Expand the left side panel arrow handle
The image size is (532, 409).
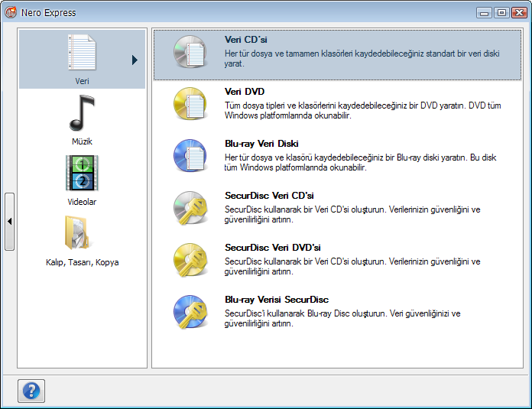pos(9,222)
